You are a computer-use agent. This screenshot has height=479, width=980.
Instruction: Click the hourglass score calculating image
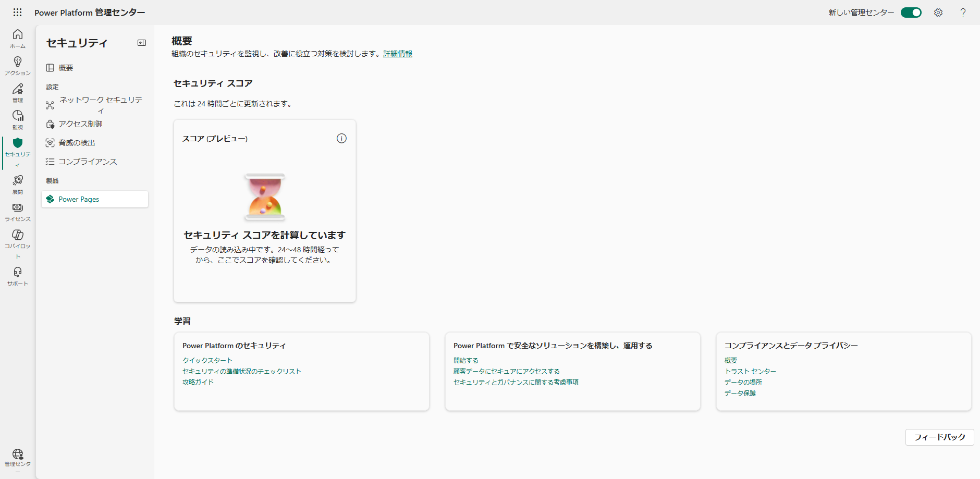[265, 197]
